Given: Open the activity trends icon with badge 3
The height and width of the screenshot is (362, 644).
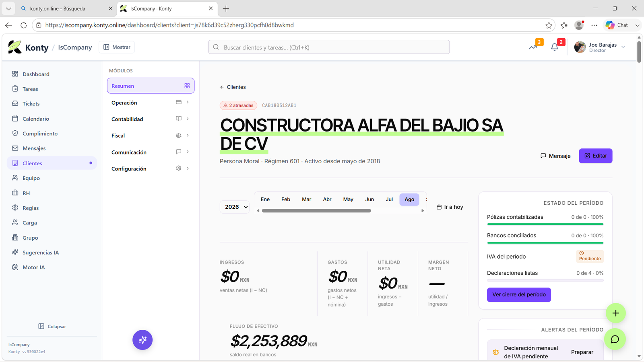Looking at the screenshot, I should point(533,47).
